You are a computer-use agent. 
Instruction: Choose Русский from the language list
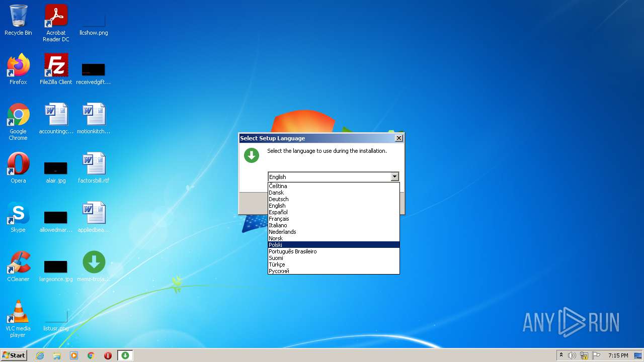[x=334, y=271]
